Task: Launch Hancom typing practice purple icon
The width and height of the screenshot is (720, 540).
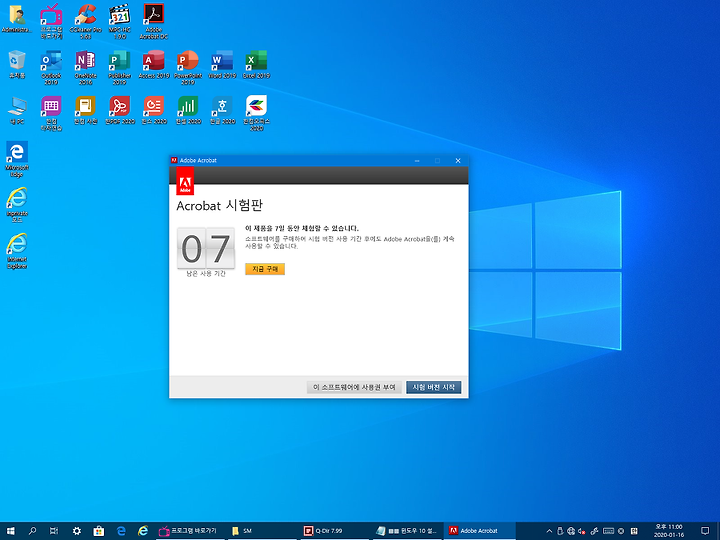Action: pyautogui.click(x=51, y=113)
